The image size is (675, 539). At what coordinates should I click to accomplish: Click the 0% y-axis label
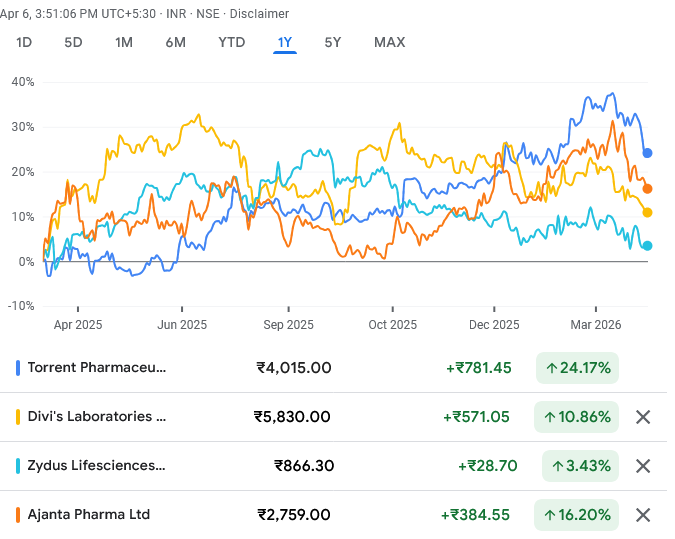pos(26,262)
